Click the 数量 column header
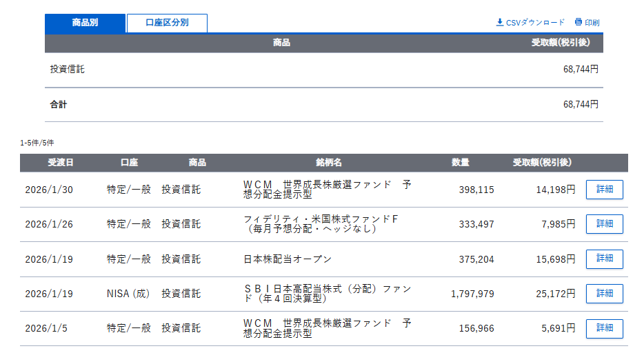The height and width of the screenshot is (353, 644). [461, 163]
